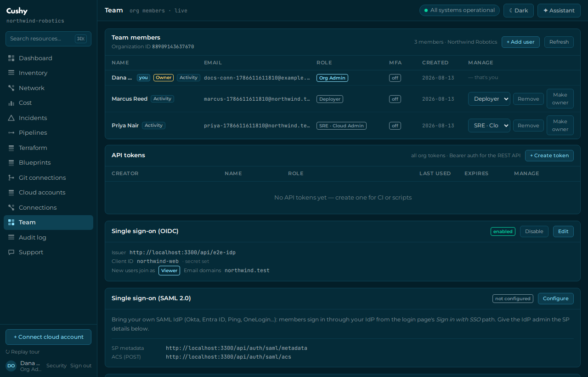588x377 pixels.
Task: Click the Team sidebar icon
Action: coord(11,223)
